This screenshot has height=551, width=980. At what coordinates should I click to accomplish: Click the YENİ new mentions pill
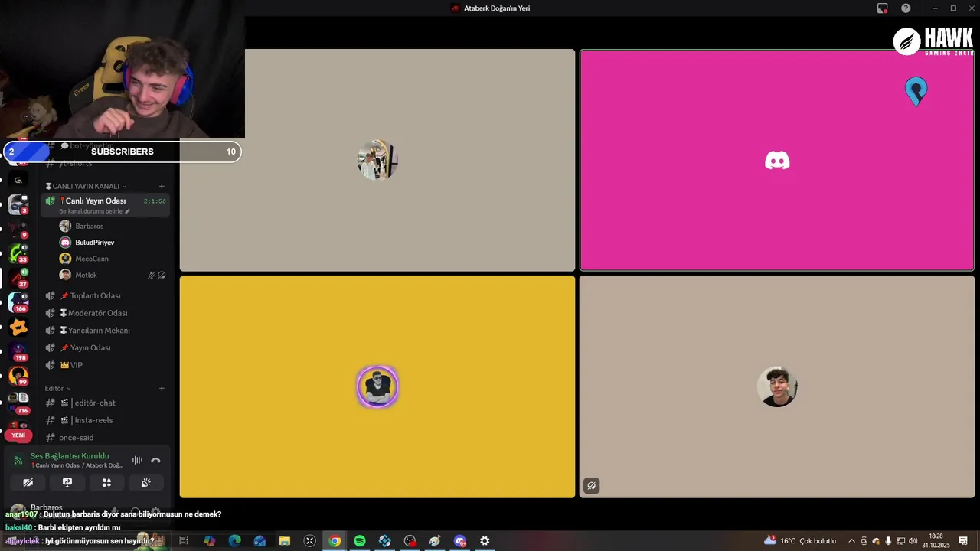pyautogui.click(x=18, y=435)
